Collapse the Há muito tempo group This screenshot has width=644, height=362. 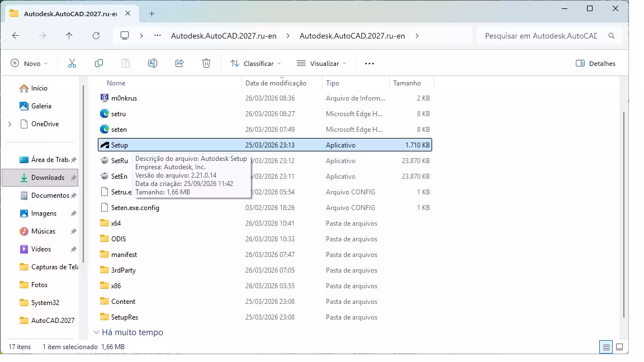click(96, 332)
